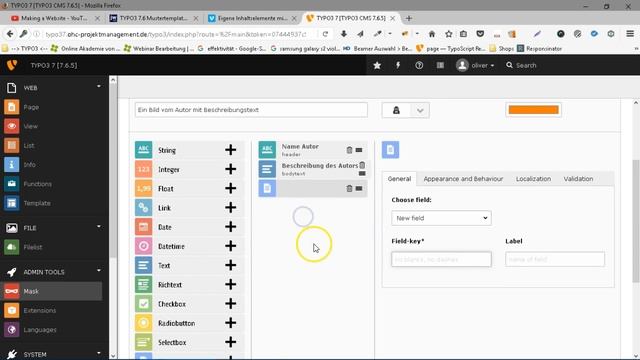Switch to the Validation tab
640x360 pixels.
pos(578,179)
